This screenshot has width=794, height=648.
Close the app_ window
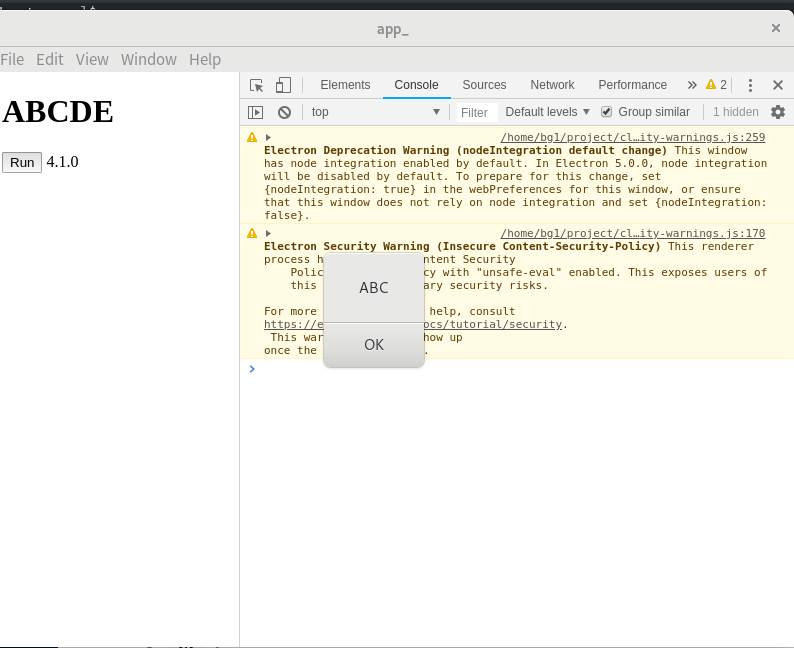[775, 28]
